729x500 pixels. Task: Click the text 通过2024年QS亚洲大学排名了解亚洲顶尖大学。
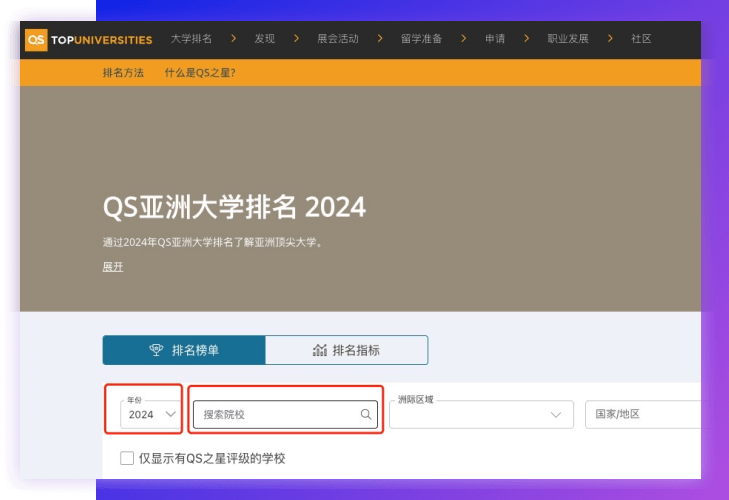tap(212, 242)
